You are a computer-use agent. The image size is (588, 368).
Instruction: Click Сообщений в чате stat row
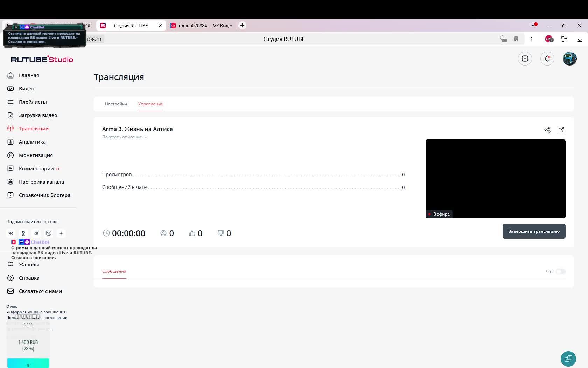(253, 187)
